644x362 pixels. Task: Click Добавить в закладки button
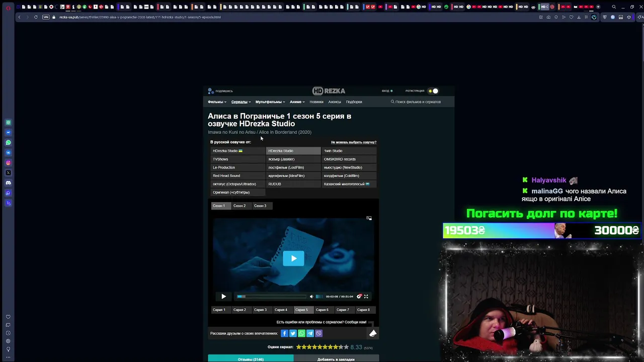[336, 359]
